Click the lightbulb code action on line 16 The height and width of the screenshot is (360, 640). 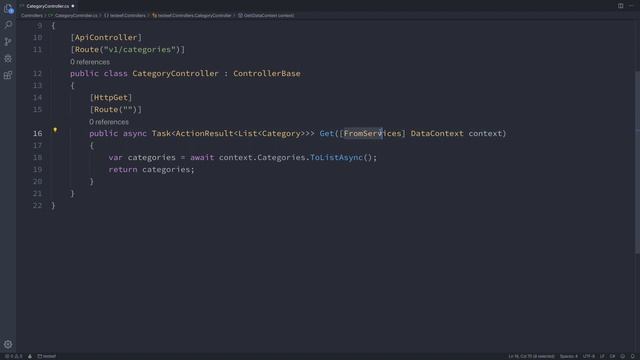point(55,130)
